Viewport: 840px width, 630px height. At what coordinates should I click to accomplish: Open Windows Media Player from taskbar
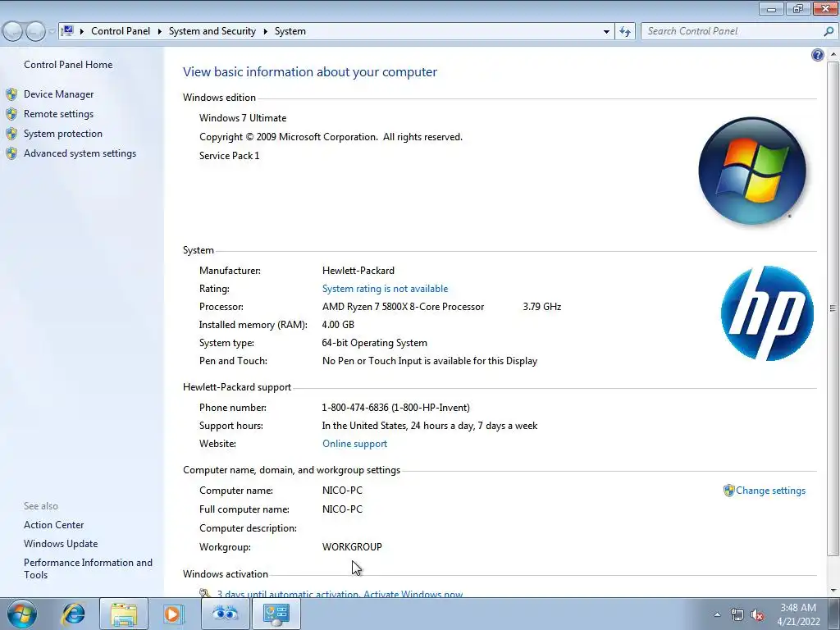click(x=173, y=614)
